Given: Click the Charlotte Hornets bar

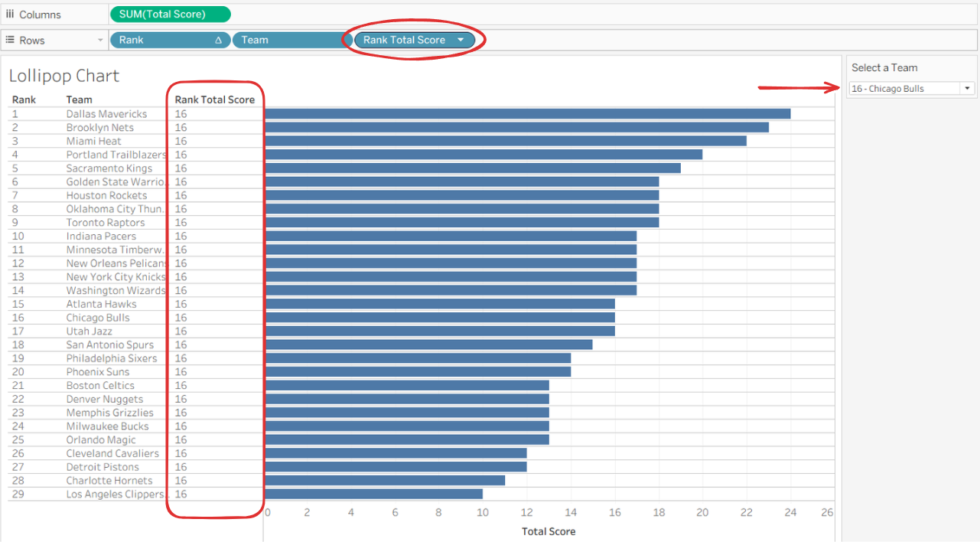Looking at the screenshot, I should point(385,481).
